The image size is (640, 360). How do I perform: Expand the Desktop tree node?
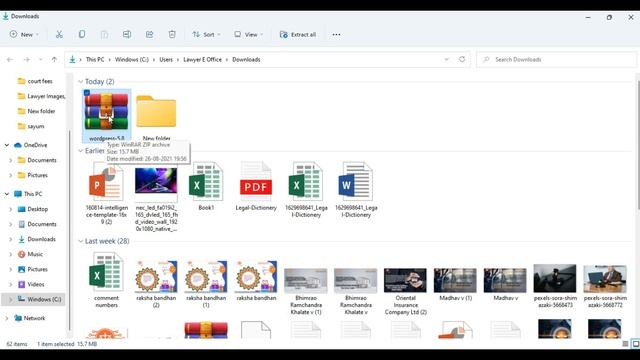coord(11,209)
